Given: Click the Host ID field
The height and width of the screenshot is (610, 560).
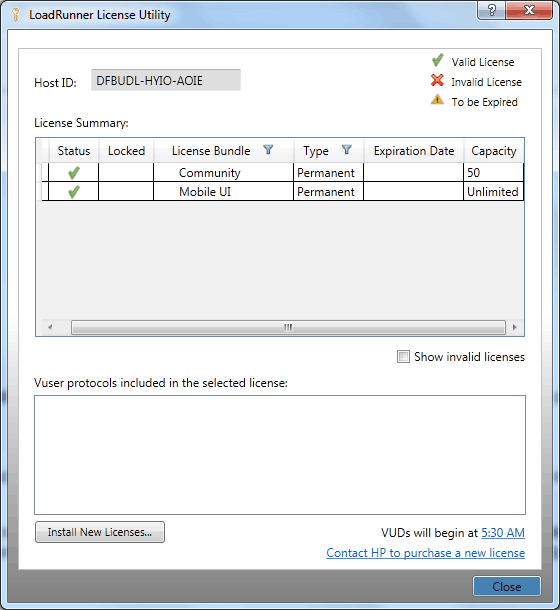Looking at the screenshot, I should point(166,80).
